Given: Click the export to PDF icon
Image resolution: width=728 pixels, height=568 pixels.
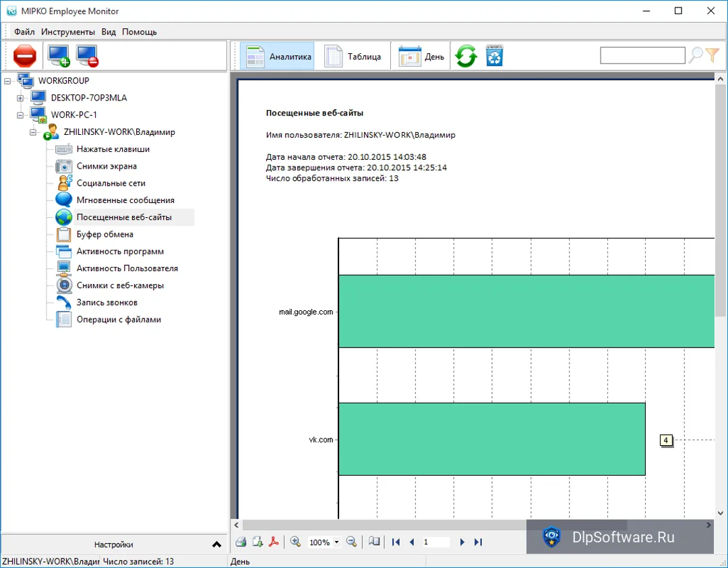Looking at the screenshot, I should (x=274, y=542).
